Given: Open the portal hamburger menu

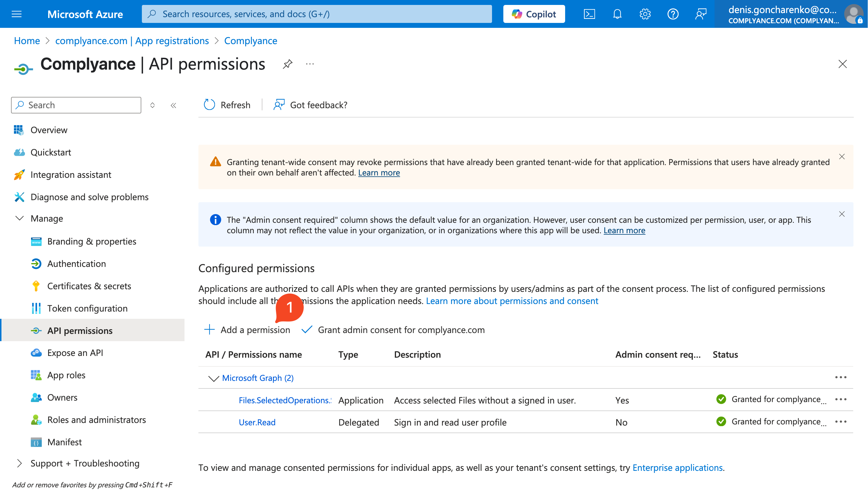Looking at the screenshot, I should click(17, 14).
